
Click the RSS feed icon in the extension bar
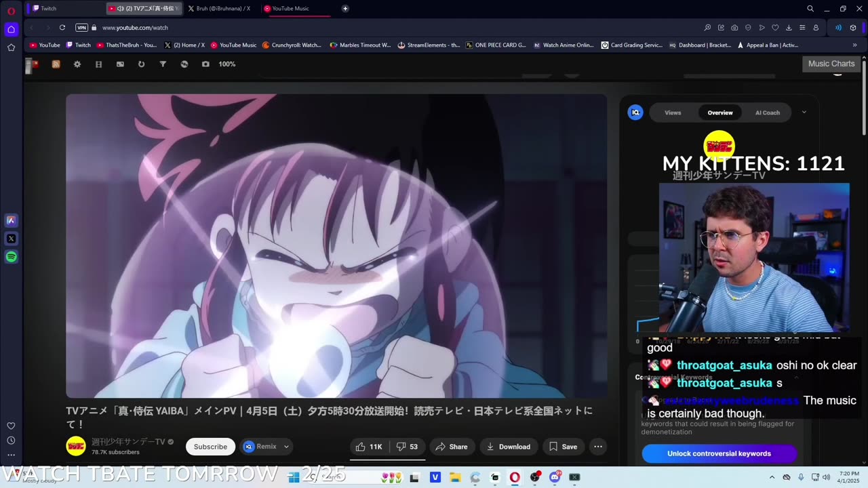(56, 64)
